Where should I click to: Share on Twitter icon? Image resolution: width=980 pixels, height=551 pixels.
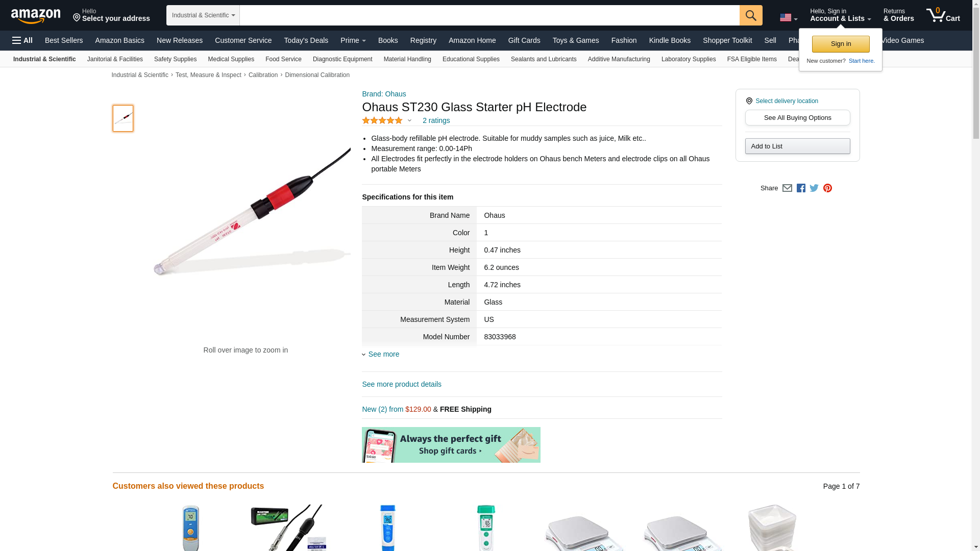tap(814, 188)
